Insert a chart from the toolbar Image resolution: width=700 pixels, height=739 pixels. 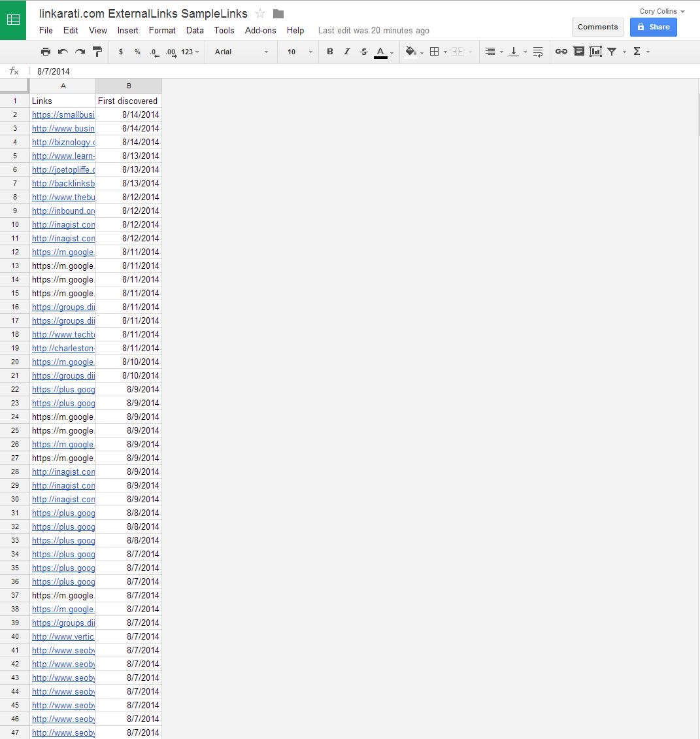pos(595,51)
